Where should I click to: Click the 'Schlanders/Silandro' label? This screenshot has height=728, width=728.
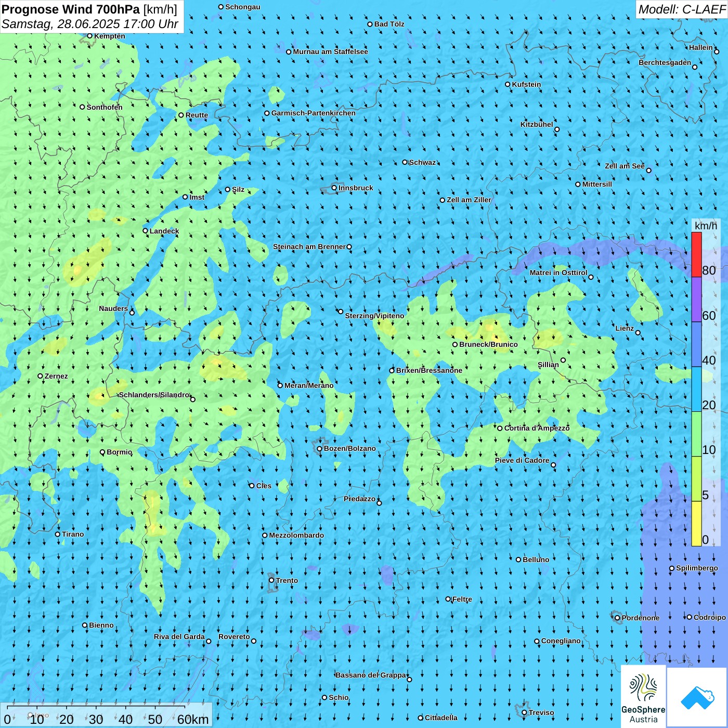[x=154, y=395]
